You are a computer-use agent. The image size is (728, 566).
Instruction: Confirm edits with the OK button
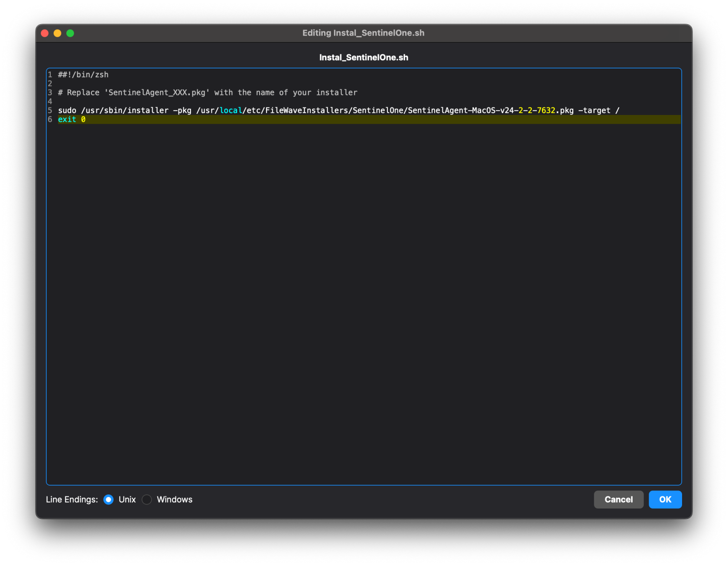(x=665, y=500)
